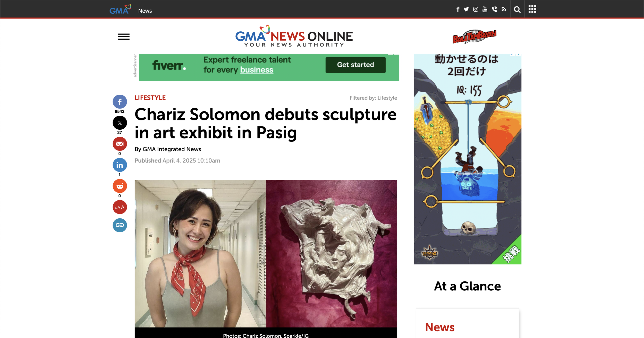The width and height of the screenshot is (644, 338).
Task: Open the apps grid icon in header
Action: pos(532,9)
